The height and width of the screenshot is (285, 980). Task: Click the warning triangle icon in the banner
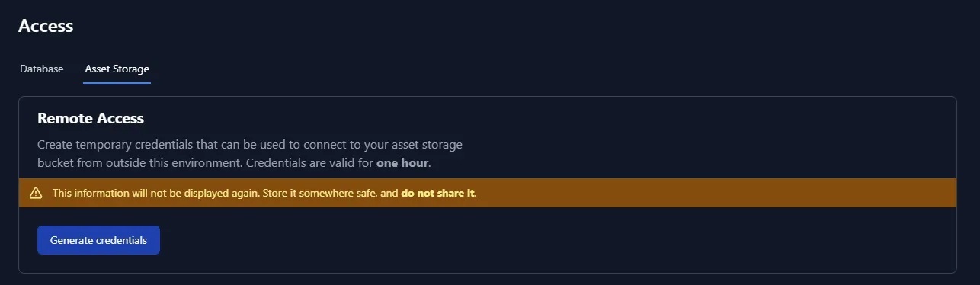pyautogui.click(x=36, y=194)
